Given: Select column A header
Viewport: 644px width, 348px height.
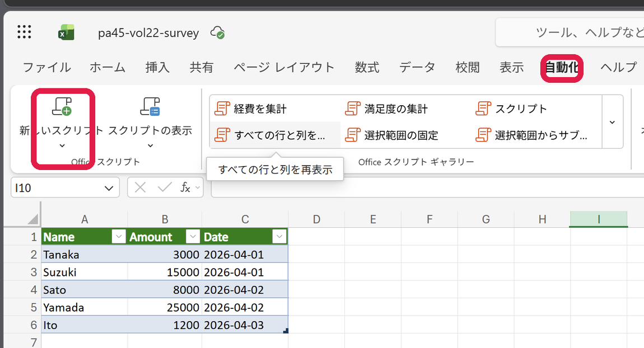Looking at the screenshot, I should coord(84,219).
